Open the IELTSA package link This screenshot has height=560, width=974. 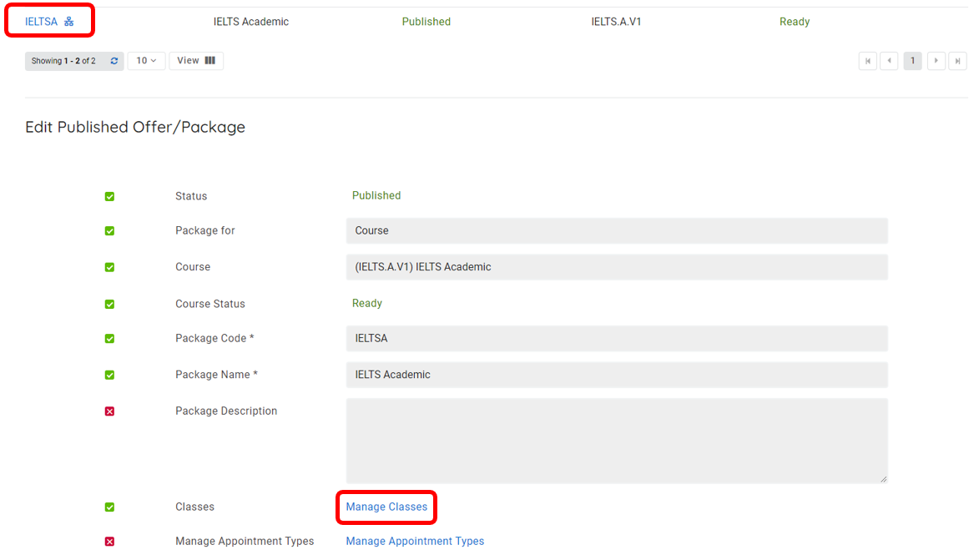tap(41, 22)
